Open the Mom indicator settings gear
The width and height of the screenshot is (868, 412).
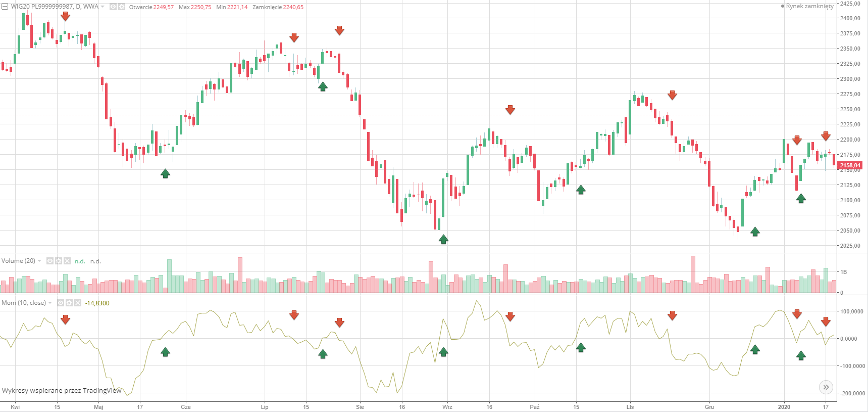(69, 303)
